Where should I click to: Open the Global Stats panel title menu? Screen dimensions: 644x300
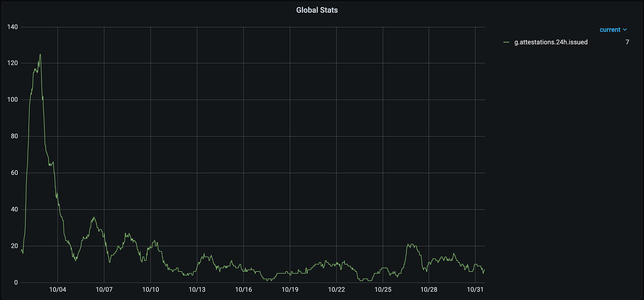pos(317,10)
